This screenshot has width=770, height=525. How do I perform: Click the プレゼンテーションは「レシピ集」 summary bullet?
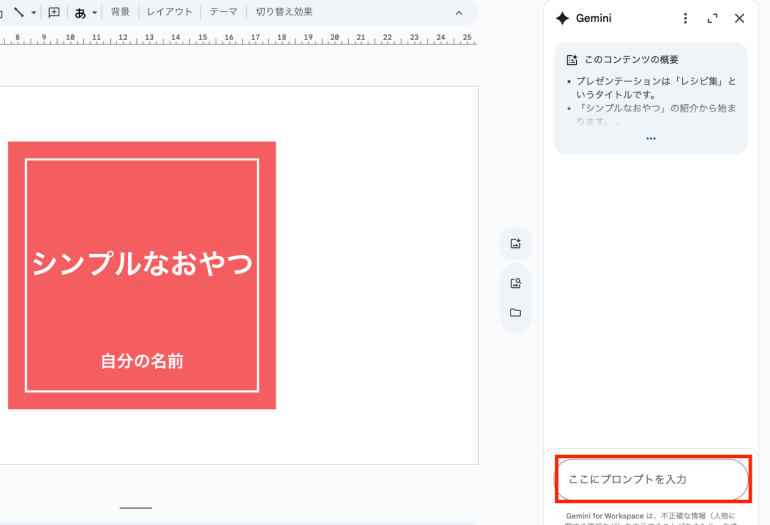pos(656,87)
